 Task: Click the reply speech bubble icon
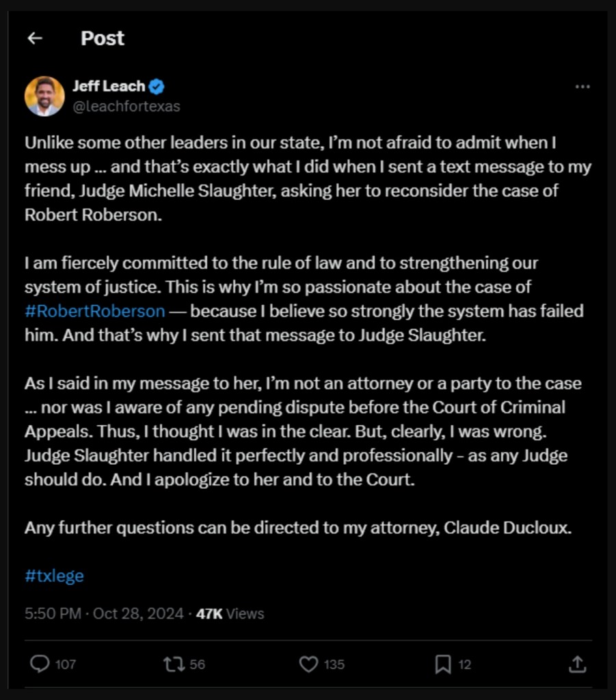point(40,664)
